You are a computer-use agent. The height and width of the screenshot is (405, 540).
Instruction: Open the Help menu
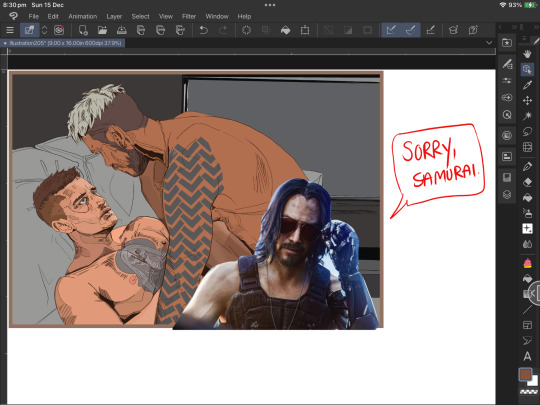[244, 16]
